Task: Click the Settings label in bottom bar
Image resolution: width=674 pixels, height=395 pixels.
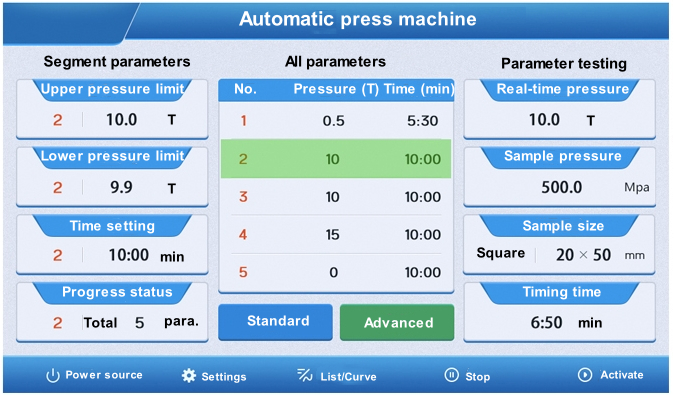Action: coord(224,377)
